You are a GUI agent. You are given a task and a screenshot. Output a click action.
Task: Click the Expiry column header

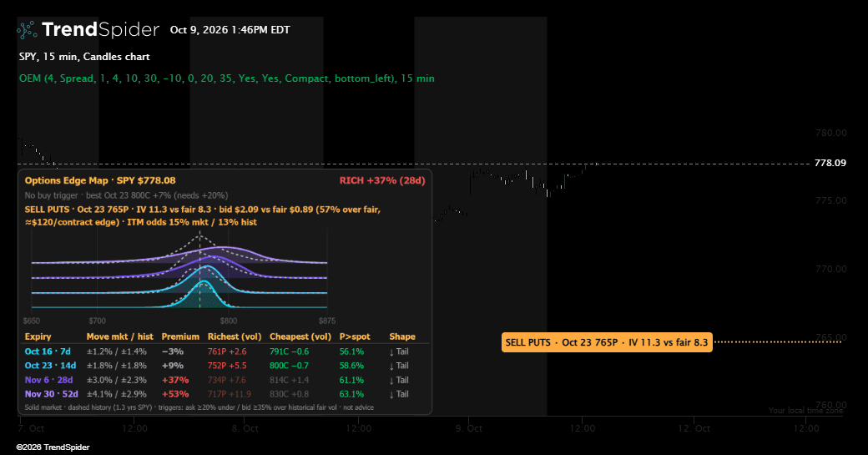coord(38,336)
